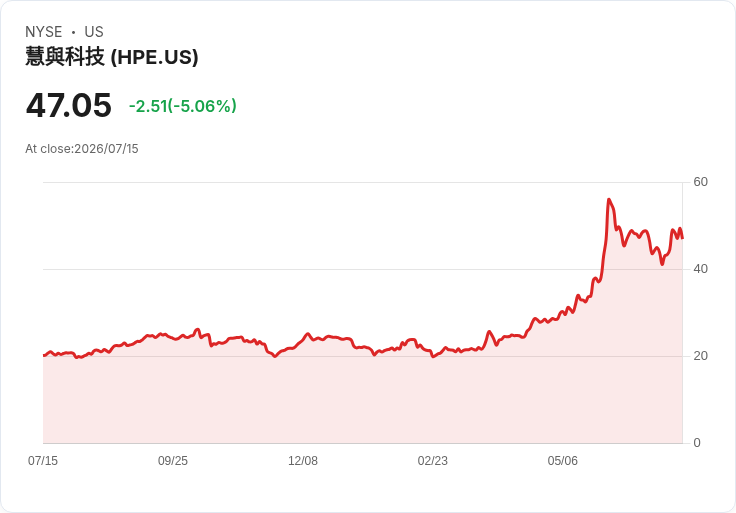Viewport: 736px width, 513px height.
Task: Click the starting leftmost point of the price line
Action: click(x=44, y=355)
